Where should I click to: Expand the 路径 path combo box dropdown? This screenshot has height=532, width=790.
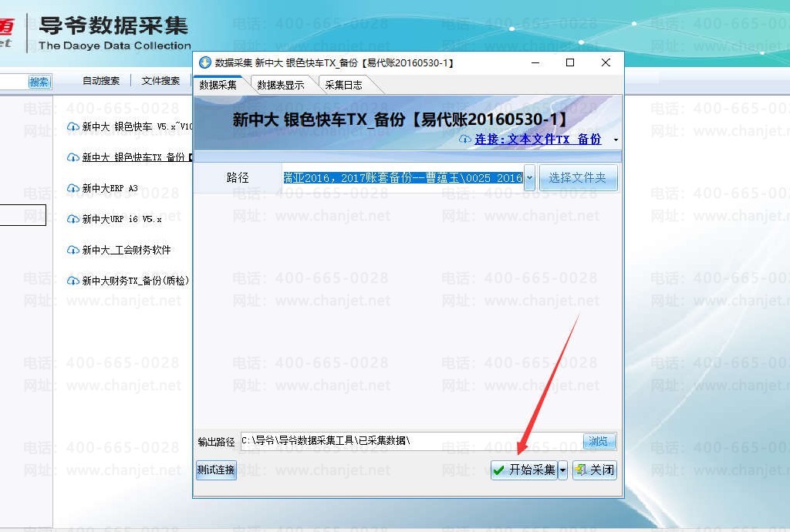pyautogui.click(x=529, y=177)
